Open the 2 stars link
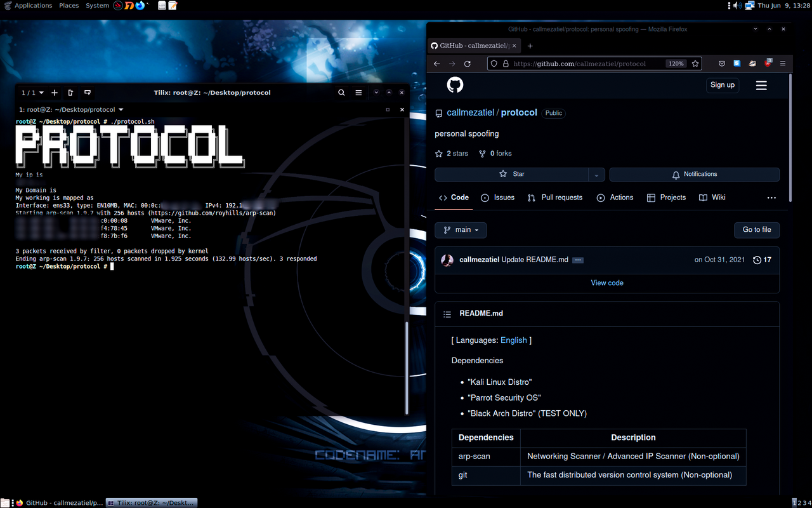The width and height of the screenshot is (812, 508). pos(452,154)
